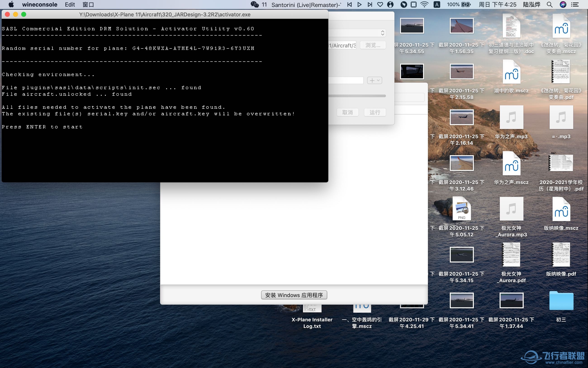The width and height of the screenshot is (588, 368).
Task: Open the 陆泓烨 user menu
Action: pos(532,5)
